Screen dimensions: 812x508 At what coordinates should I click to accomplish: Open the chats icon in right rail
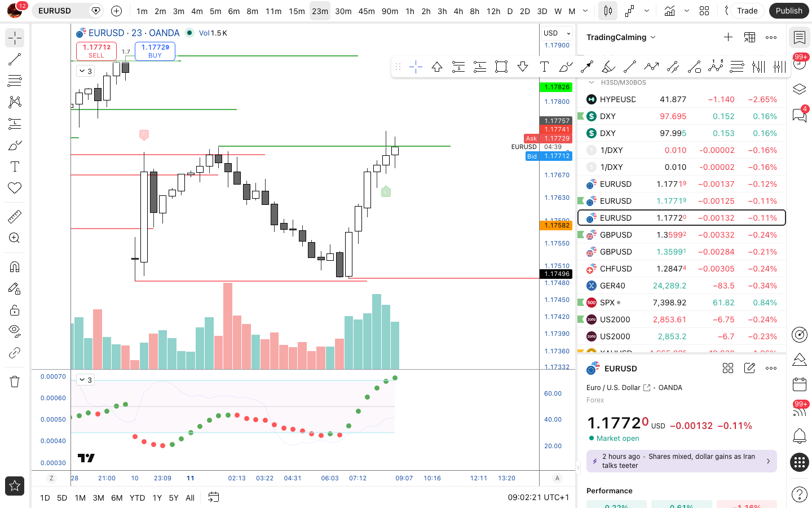(x=799, y=115)
